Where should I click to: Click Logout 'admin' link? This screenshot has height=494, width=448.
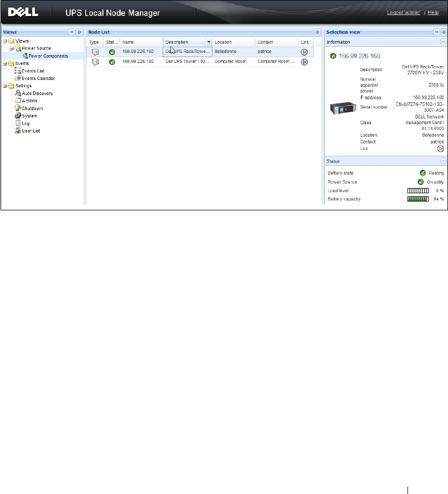coord(403,12)
